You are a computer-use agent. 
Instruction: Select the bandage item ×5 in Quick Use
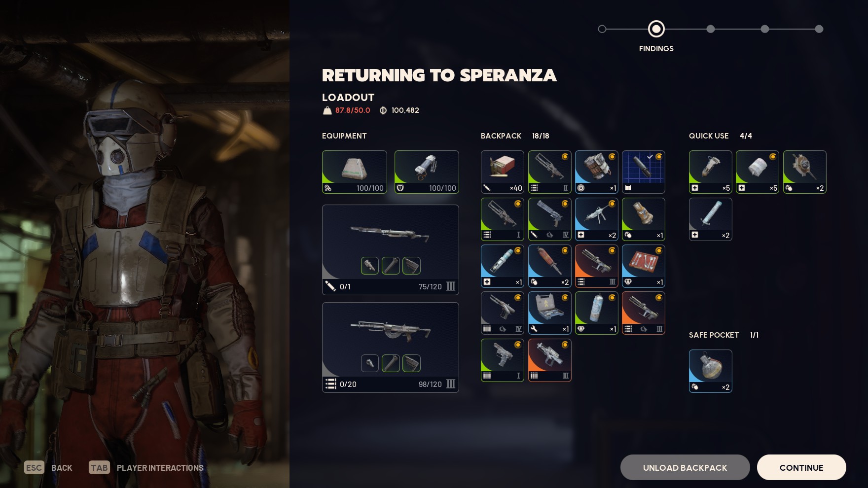[757, 172]
